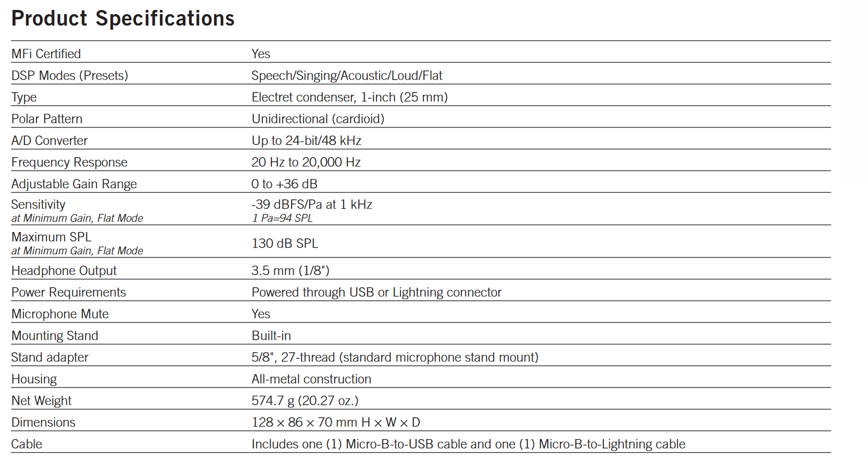The height and width of the screenshot is (476, 868).
Task: Select the Unidirectional (cardioid) value
Action: click(318, 119)
